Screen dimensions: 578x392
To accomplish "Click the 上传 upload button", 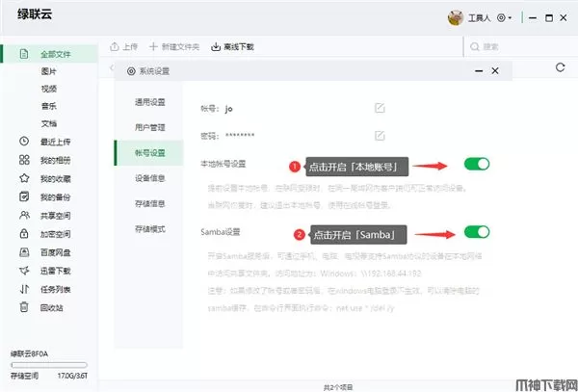I will point(124,47).
